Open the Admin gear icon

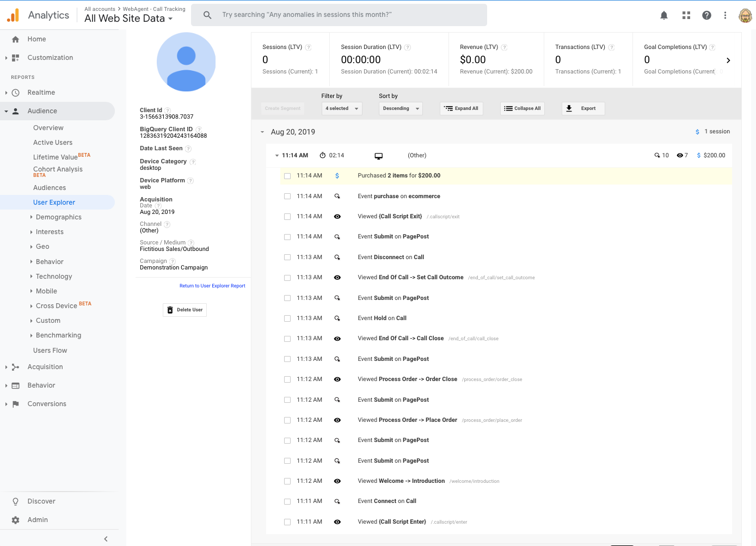point(16,520)
